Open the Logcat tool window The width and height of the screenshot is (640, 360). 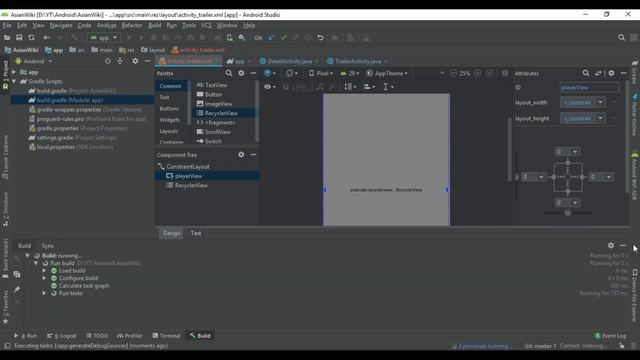[x=62, y=336]
